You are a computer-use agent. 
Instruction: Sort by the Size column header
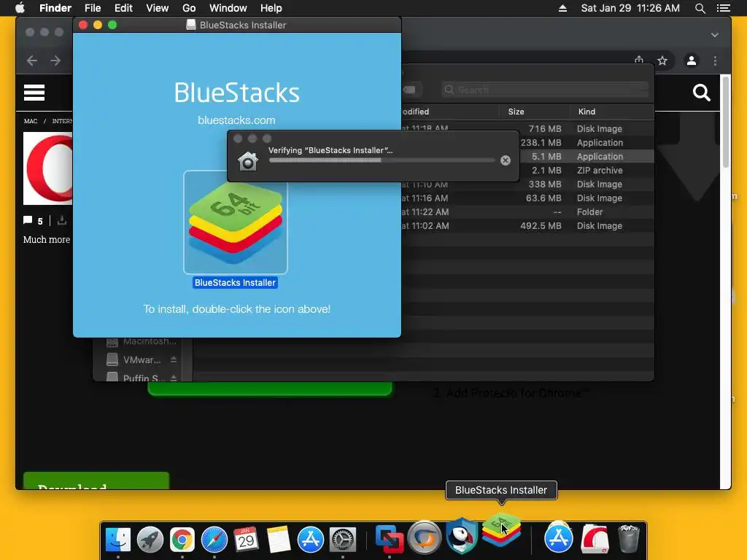click(x=516, y=112)
